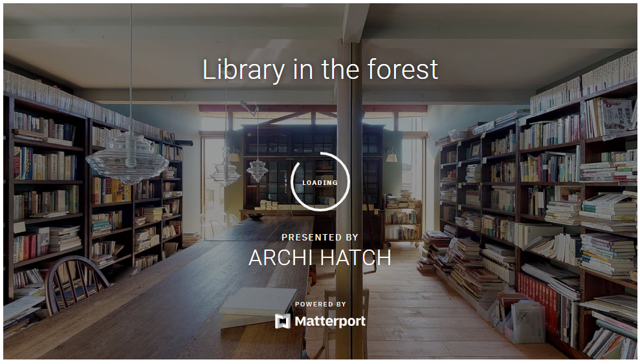Viewport: 640px width, 364px height.
Task: Click the Matterport logo icon
Action: pos(282,321)
